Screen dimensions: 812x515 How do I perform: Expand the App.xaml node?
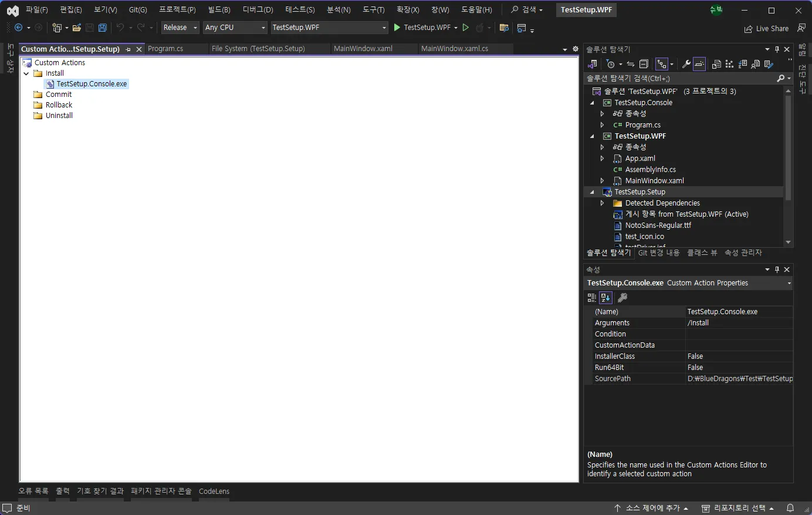click(x=603, y=159)
